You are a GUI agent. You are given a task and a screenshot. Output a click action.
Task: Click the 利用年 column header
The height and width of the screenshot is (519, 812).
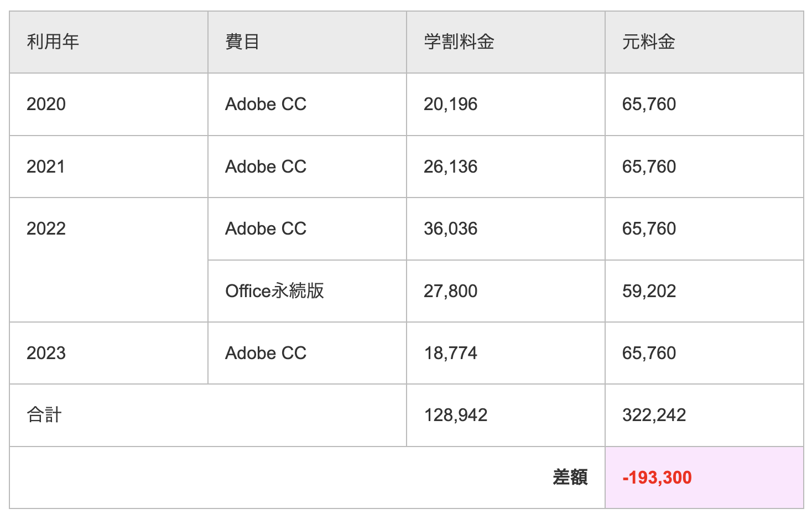[x=53, y=42]
